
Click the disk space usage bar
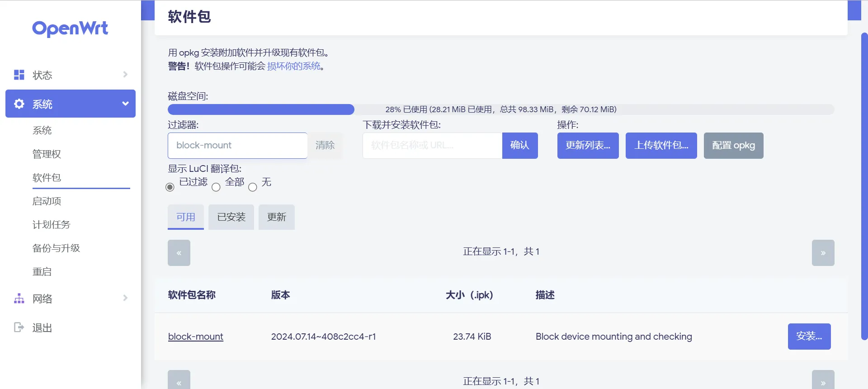click(x=501, y=109)
